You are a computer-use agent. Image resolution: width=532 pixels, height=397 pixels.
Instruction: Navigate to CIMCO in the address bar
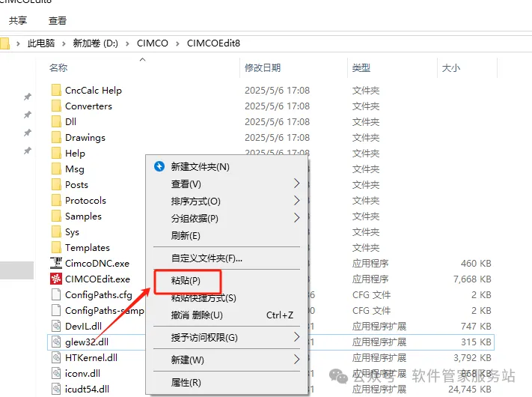point(153,43)
